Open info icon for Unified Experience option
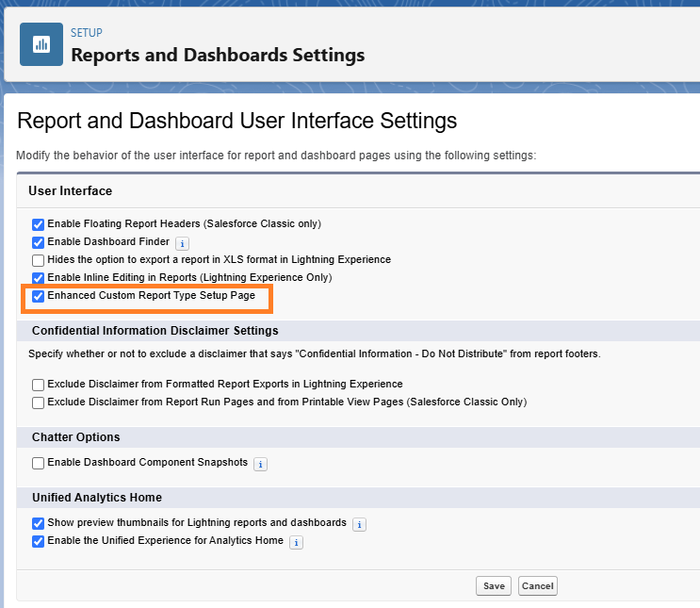The image size is (700, 608). coord(296,542)
